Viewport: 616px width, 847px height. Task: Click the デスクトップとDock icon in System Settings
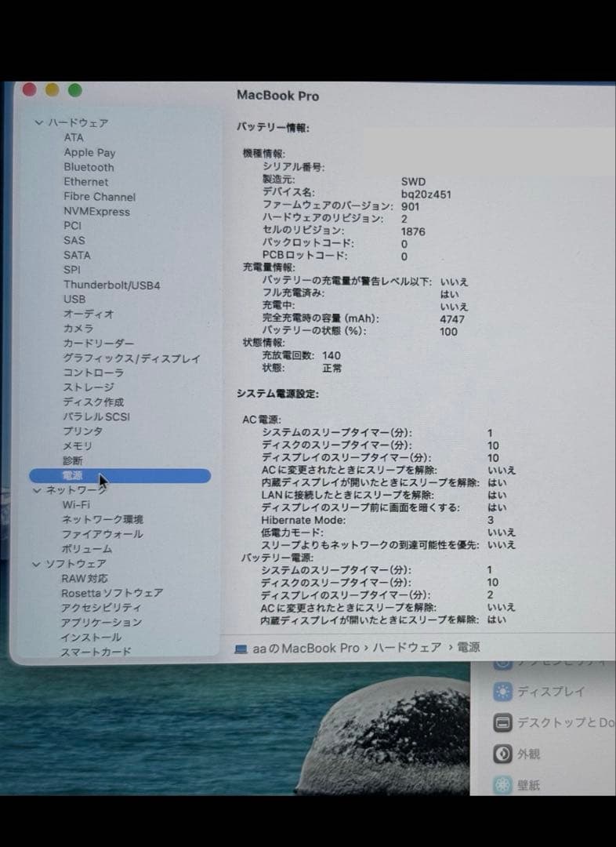502,723
